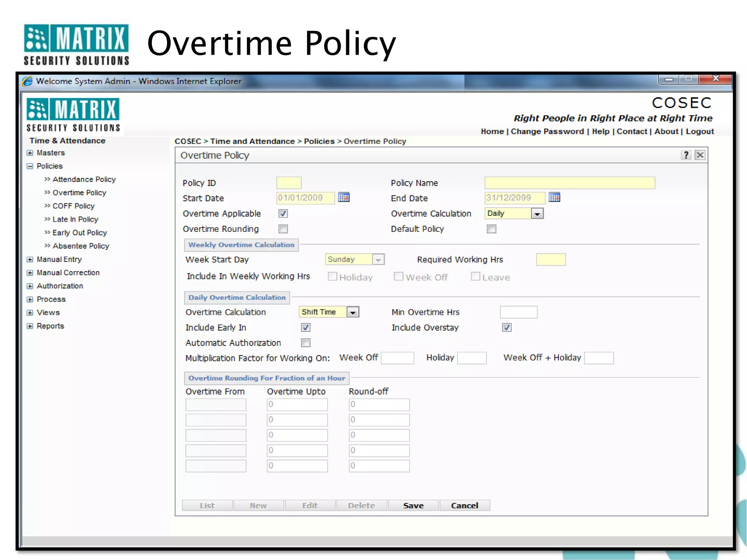Toggle the Include Early In checkbox
Screen dimensions: 747x560
click(x=306, y=327)
